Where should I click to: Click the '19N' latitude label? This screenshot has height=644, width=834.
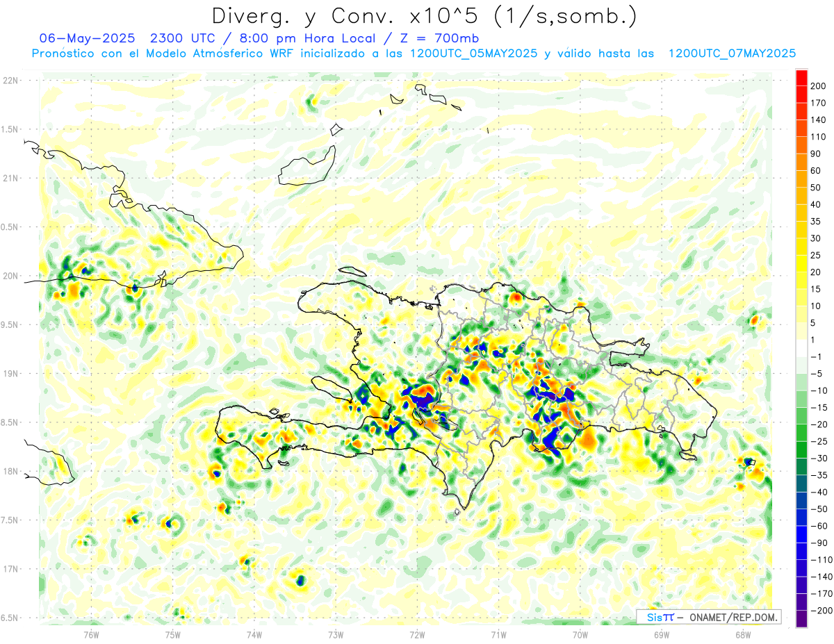(x=10, y=373)
